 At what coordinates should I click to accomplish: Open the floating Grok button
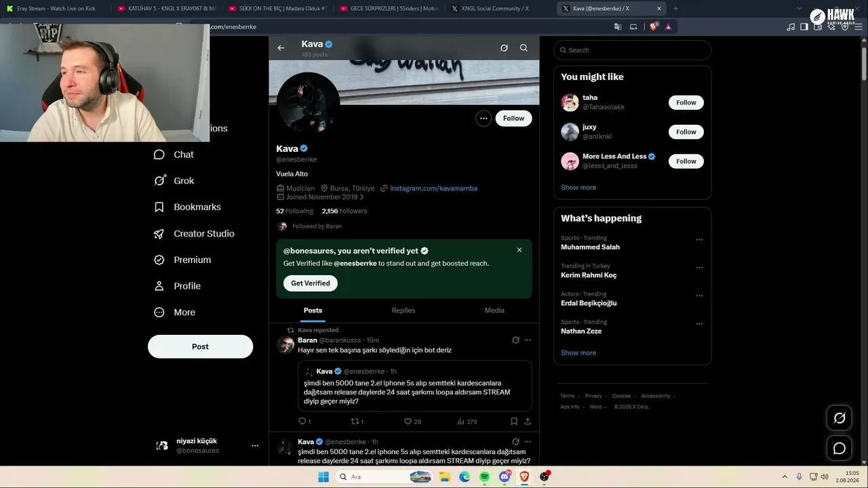840,418
